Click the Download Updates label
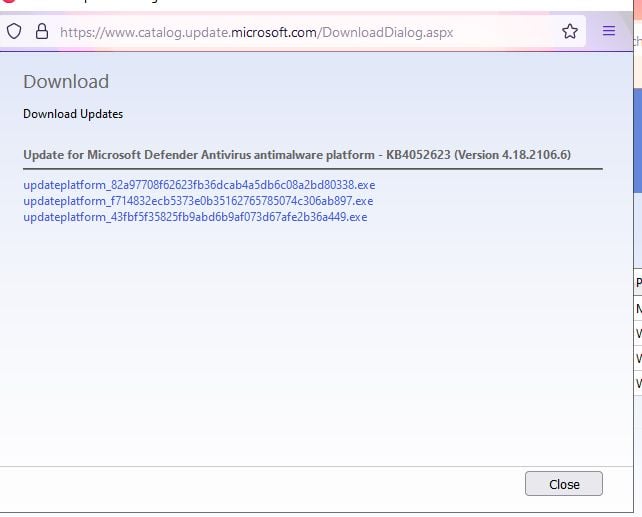 (73, 114)
